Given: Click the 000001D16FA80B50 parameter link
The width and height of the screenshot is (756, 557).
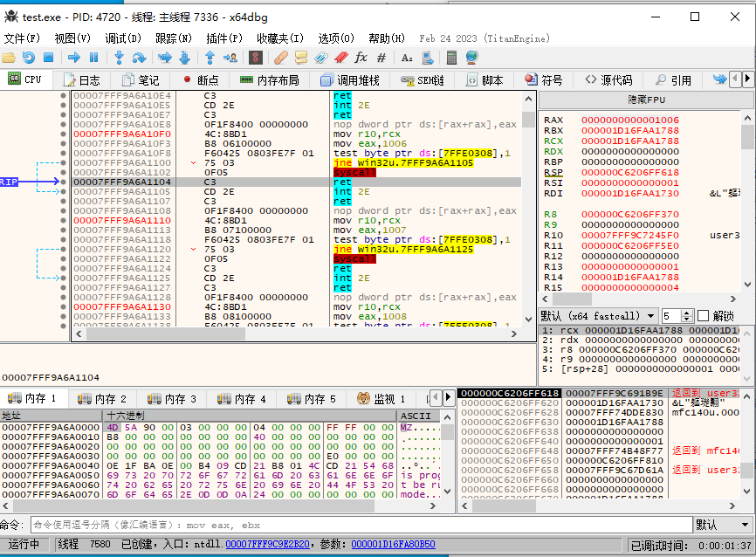Looking at the screenshot, I should click(393, 544).
